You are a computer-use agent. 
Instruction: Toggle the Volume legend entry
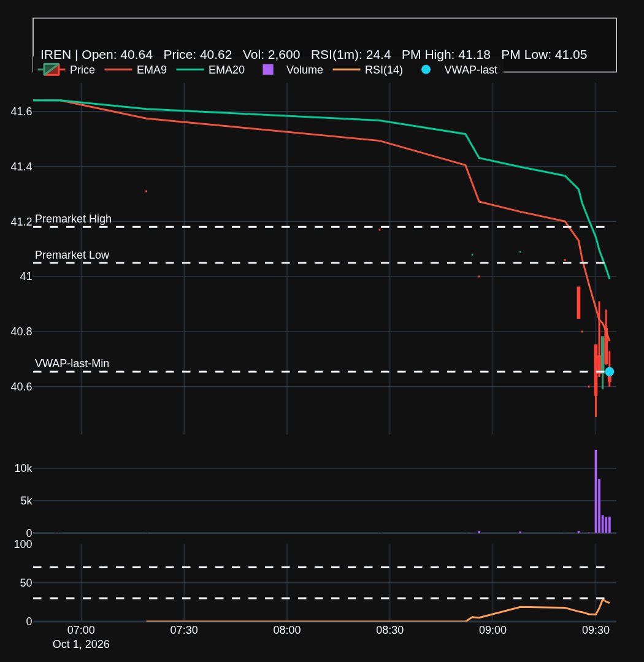tap(293, 70)
